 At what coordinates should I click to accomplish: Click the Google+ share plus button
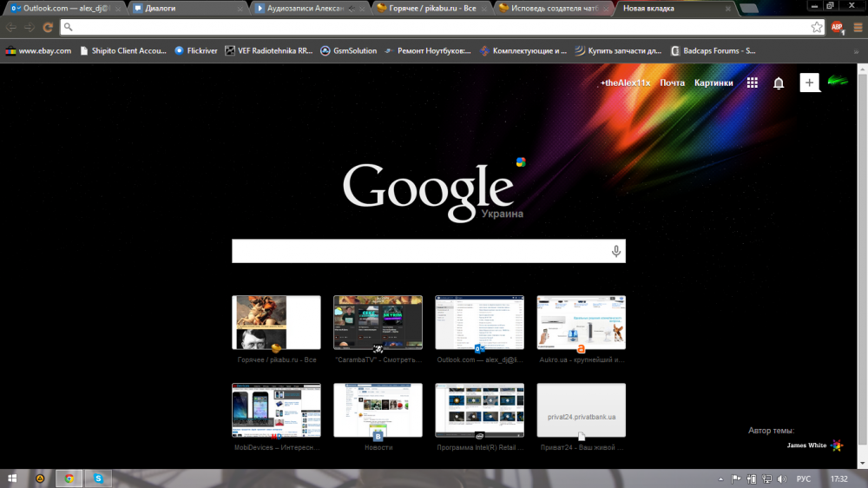809,82
